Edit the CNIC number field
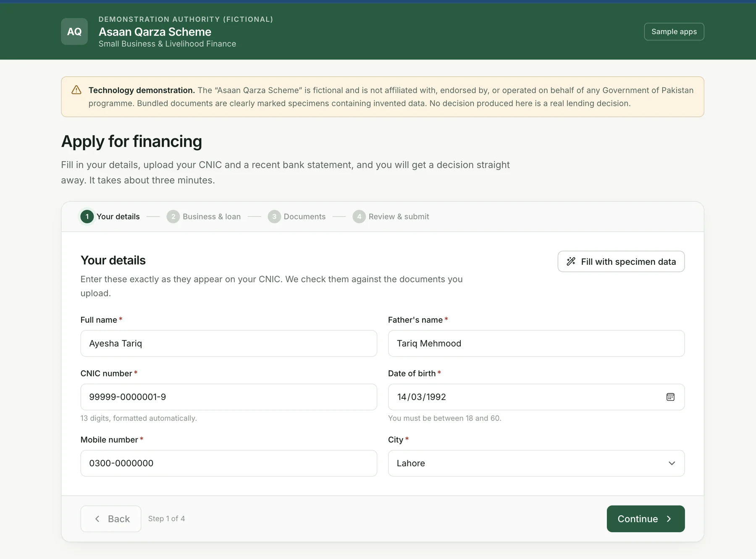The width and height of the screenshot is (756, 559). [x=228, y=397]
